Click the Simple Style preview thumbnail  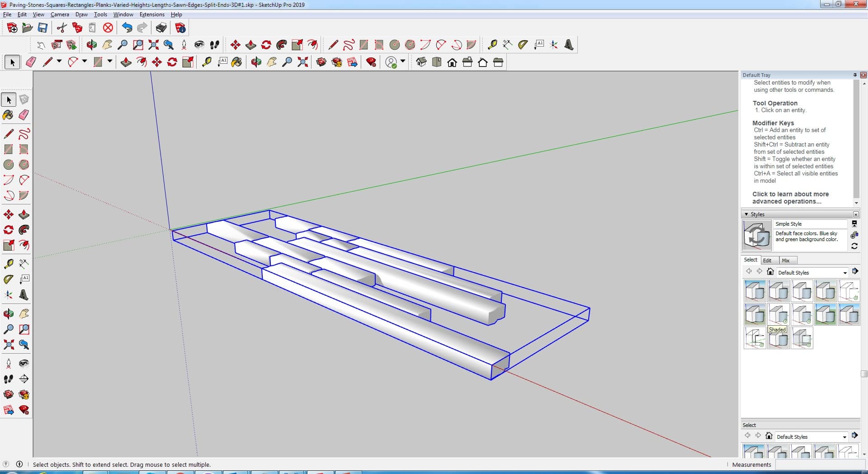(x=756, y=235)
